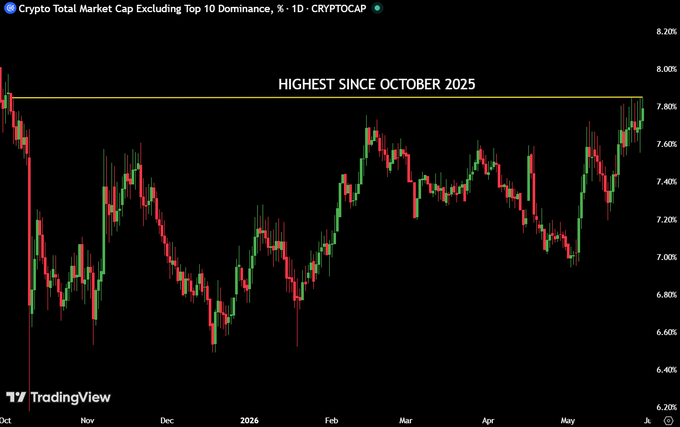Screen dimensions: 680x427
Task: Click the 6.20% price axis label
Action: [666, 407]
